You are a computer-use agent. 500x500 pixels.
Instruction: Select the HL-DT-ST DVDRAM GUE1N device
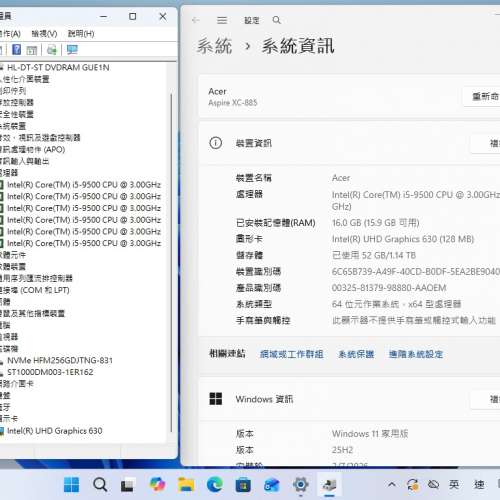(58, 68)
